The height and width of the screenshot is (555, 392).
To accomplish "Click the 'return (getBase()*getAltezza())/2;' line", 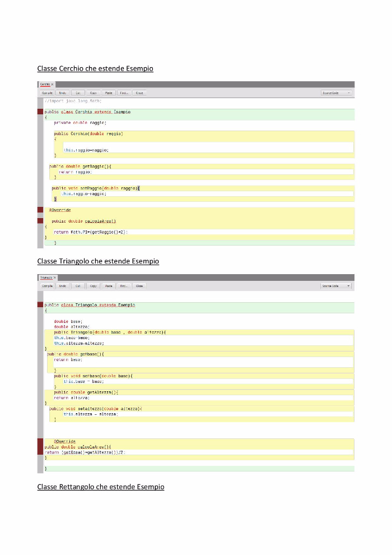I will 85,452.
